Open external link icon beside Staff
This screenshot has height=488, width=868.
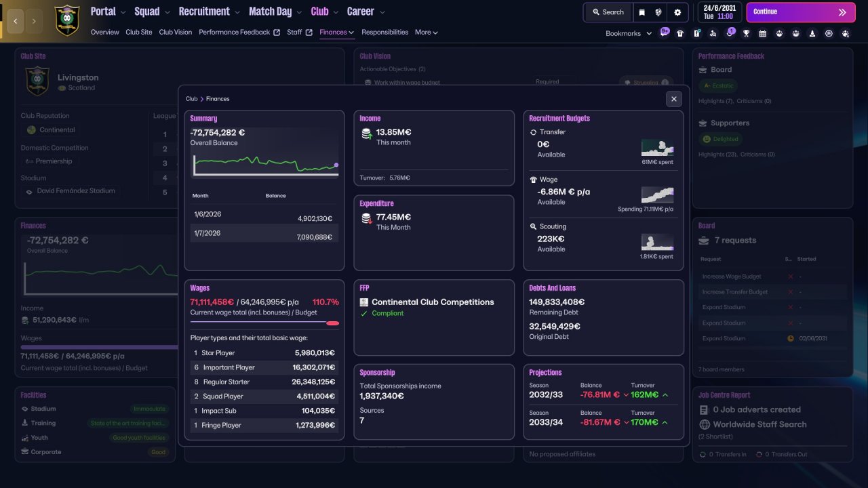tap(309, 33)
